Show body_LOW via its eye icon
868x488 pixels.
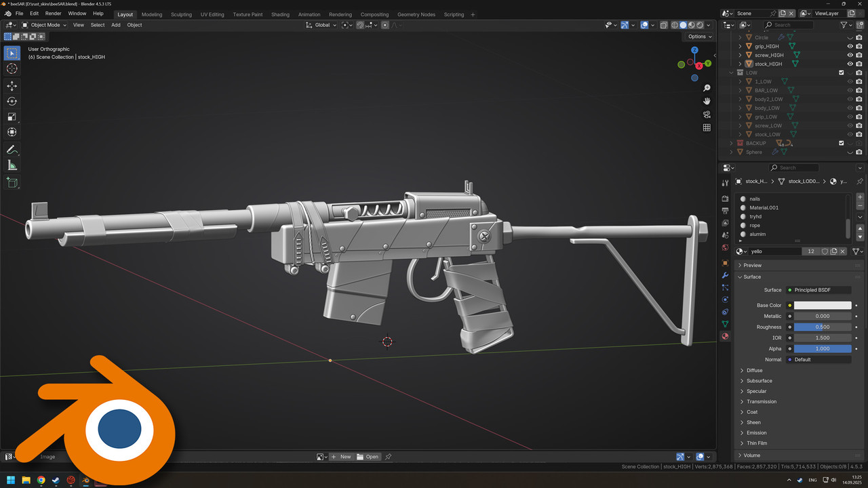[850, 108]
